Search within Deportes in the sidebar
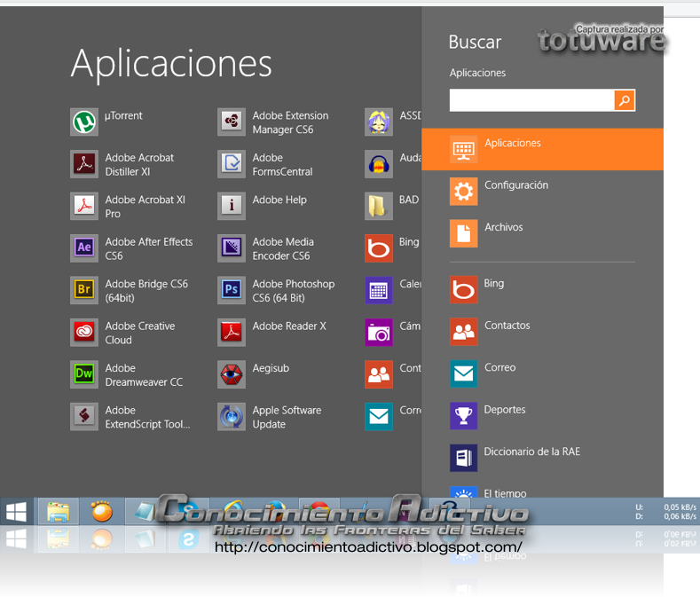This screenshot has height=597, width=700. point(542,415)
